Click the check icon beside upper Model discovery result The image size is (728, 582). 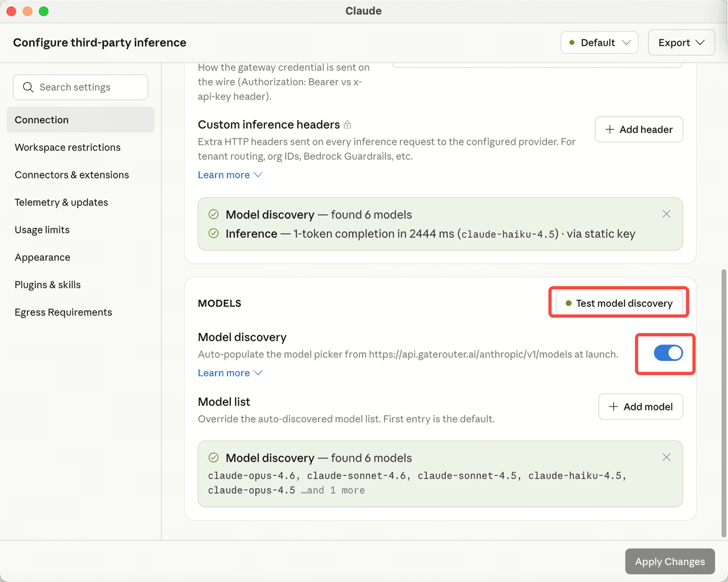[214, 214]
